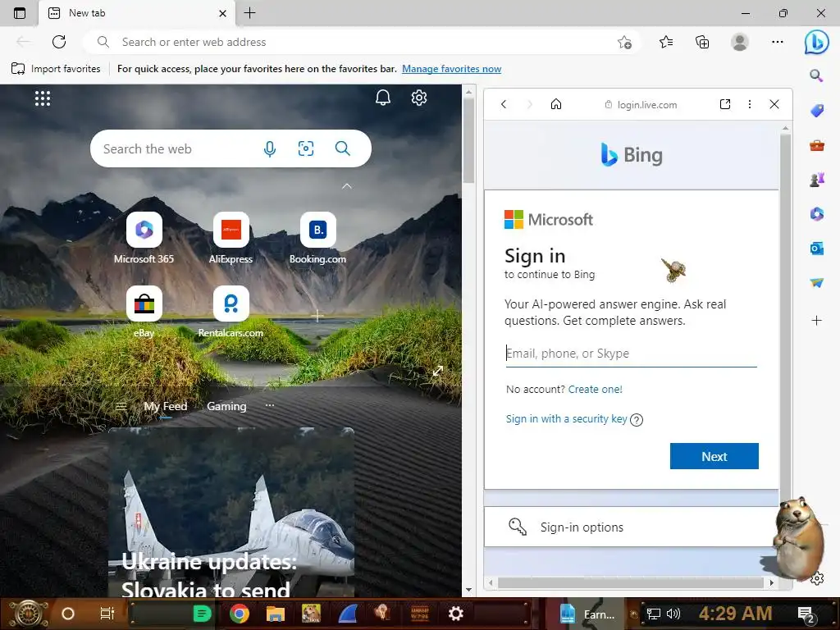Open the Booking.com quick link
Screen dimensions: 840x630
pos(317,238)
